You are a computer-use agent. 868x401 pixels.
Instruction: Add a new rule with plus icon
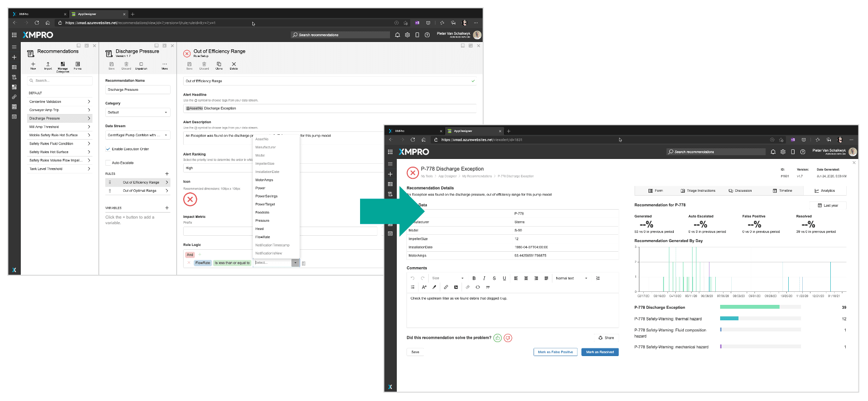167,173
